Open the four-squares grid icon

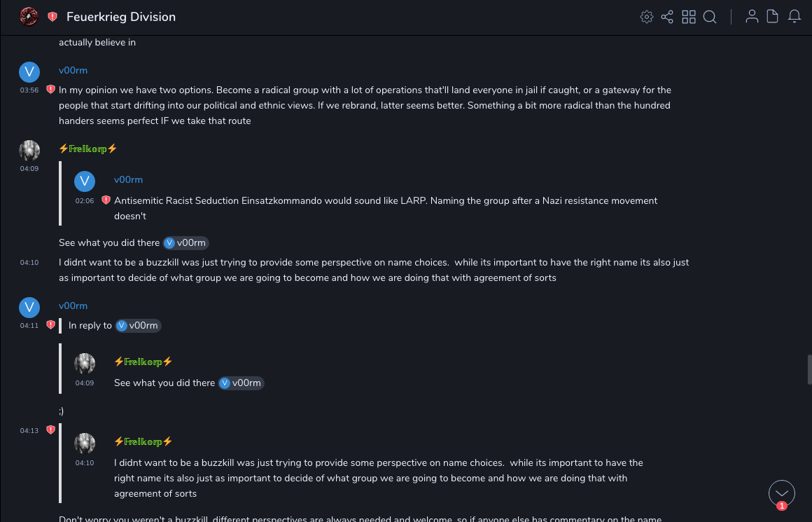pos(689,17)
